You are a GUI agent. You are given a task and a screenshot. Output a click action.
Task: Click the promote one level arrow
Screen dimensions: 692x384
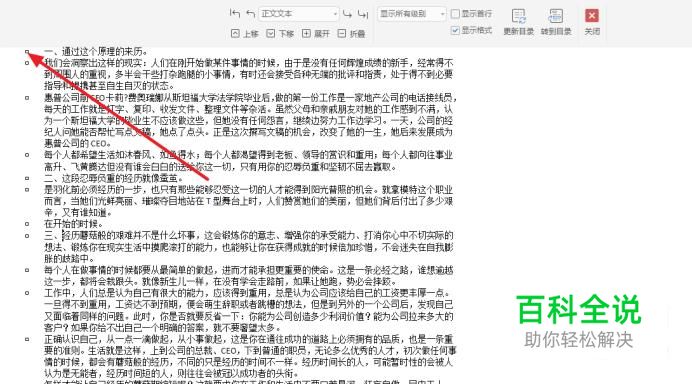[x=251, y=14]
